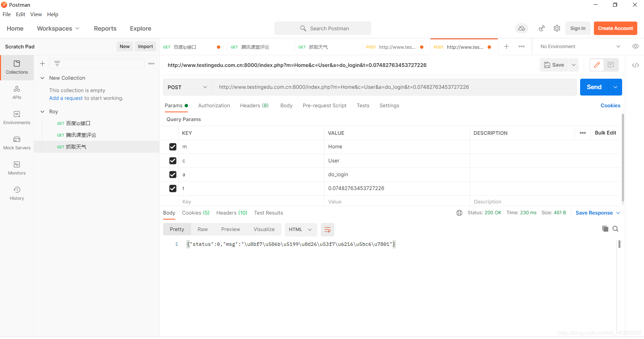The width and height of the screenshot is (644, 339).
Task: Open the code snippet panel icon
Action: pos(636,65)
